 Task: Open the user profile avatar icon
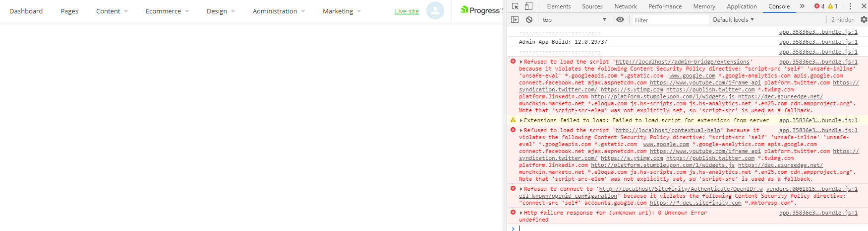pyautogui.click(x=435, y=10)
